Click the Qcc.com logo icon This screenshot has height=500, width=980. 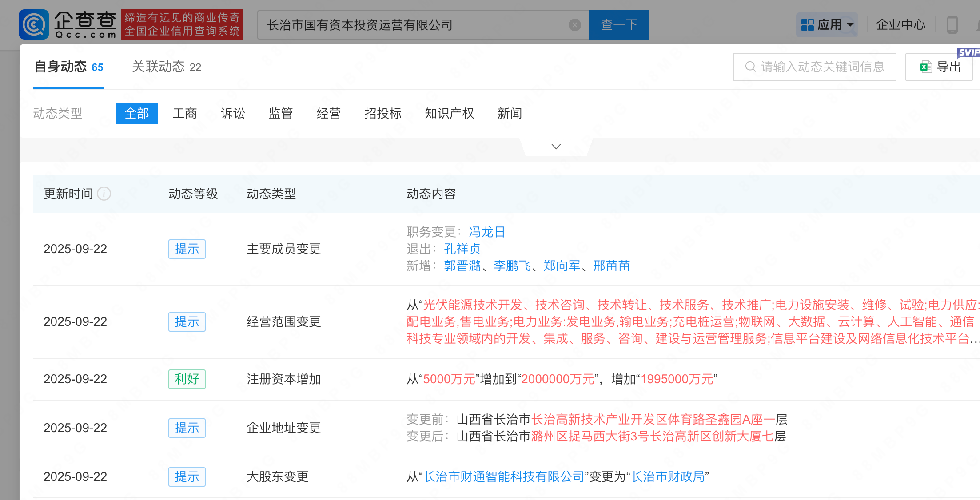(34, 24)
